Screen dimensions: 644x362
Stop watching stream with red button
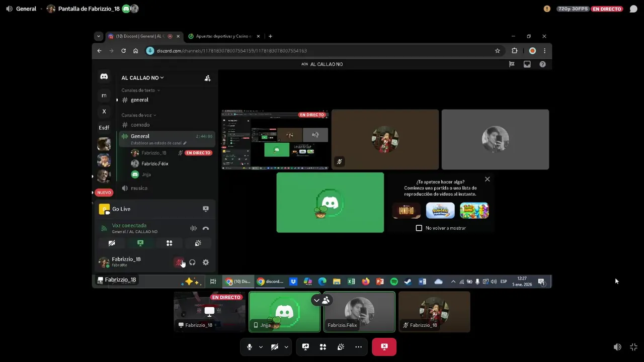tap(384, 347)
